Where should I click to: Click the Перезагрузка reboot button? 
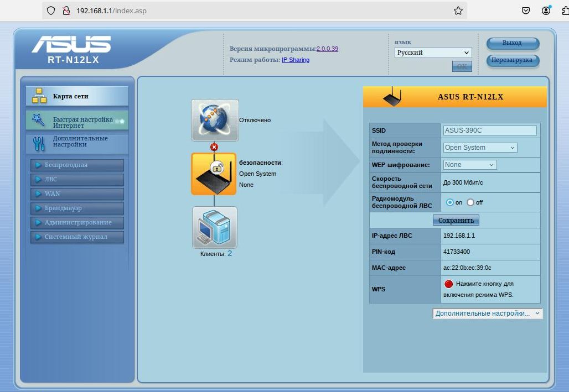[x=513, y=60]
